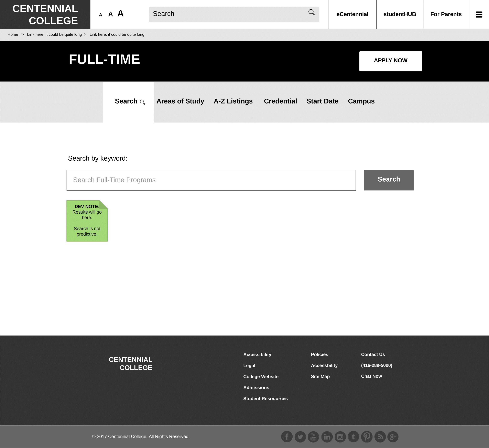Expand the Credential filter dropdown
This screenshot has height=448, width=489.
(280, 101)
